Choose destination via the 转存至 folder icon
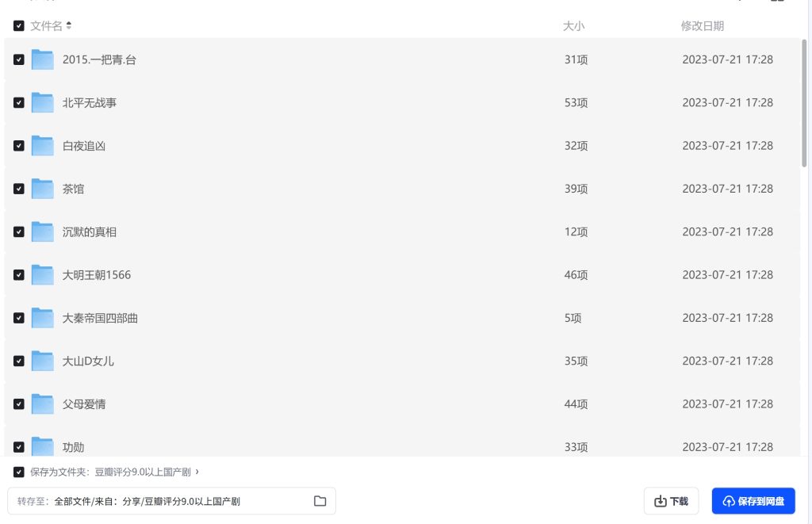The height and width of the screenshot is (524, 812). point(320,501)
